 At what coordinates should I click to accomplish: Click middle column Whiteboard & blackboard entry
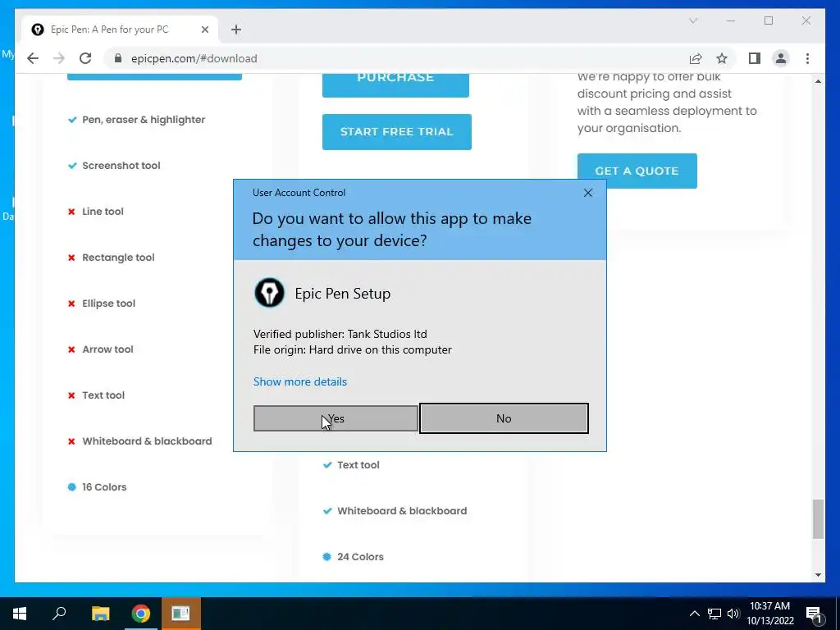click(402, 511)
